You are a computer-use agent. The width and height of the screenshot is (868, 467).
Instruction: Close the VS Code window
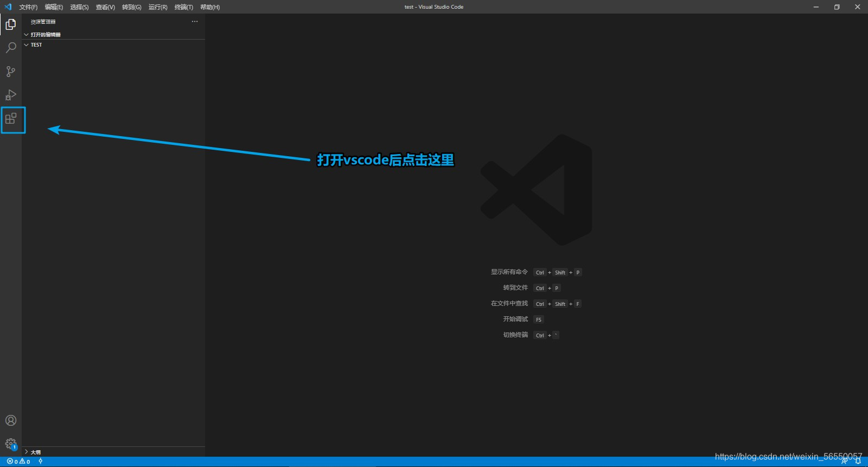click(857, 7)
